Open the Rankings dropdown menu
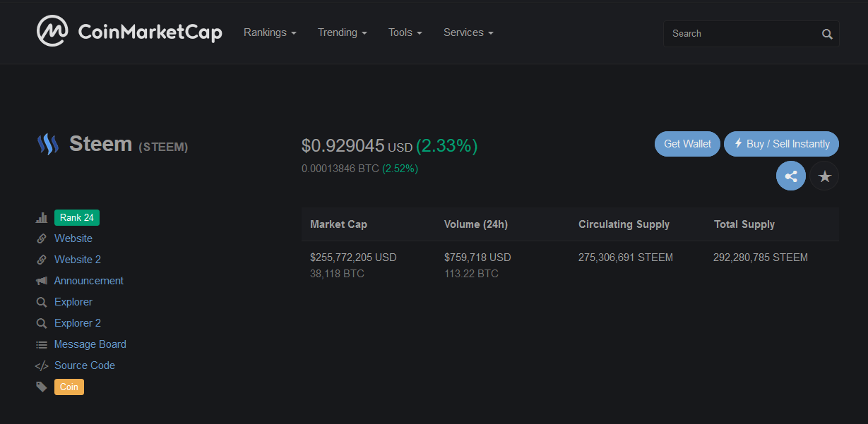The height and width of the screenshot is (424, 868). coord(270,32)
